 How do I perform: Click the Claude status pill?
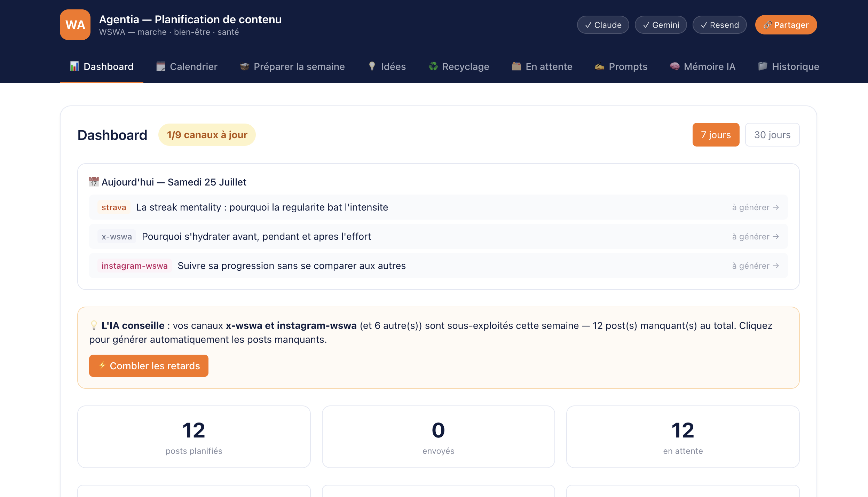603,25
